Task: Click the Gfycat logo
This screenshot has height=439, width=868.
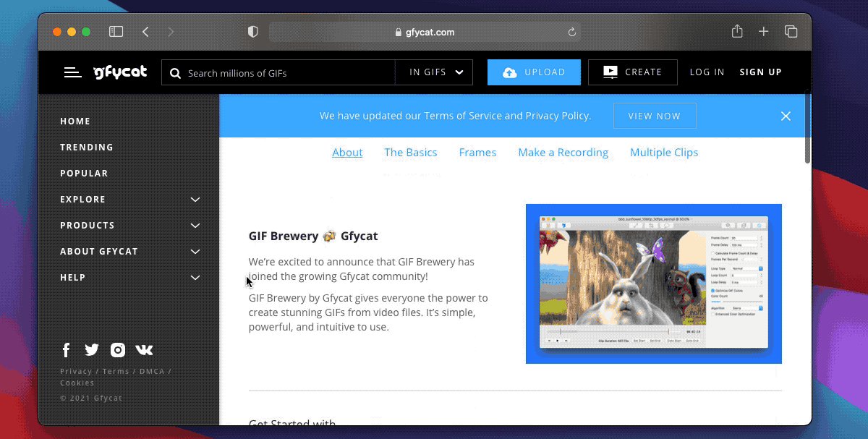Action: (x=120, y=72)
